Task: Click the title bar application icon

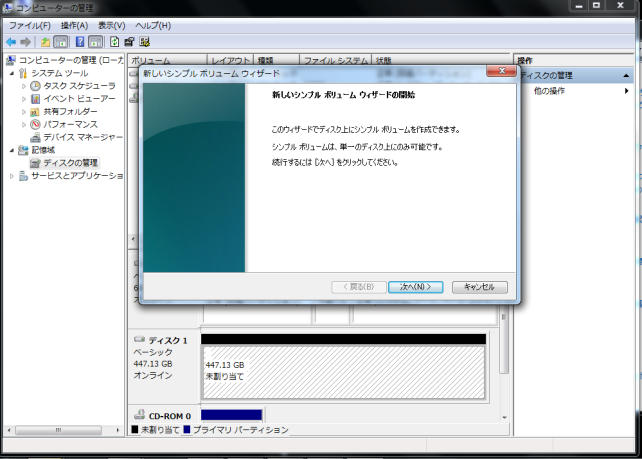Action: click(7, 7)
